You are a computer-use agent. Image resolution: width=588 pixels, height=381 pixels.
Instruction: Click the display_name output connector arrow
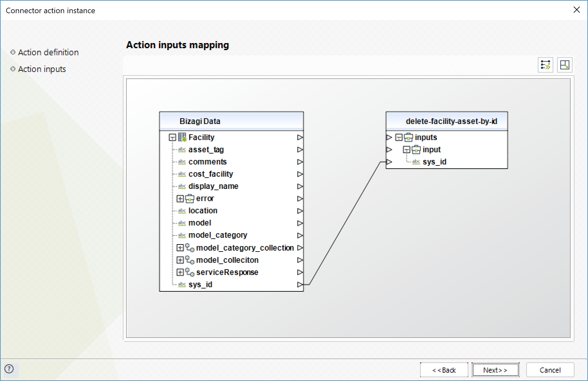coord(300,186)
